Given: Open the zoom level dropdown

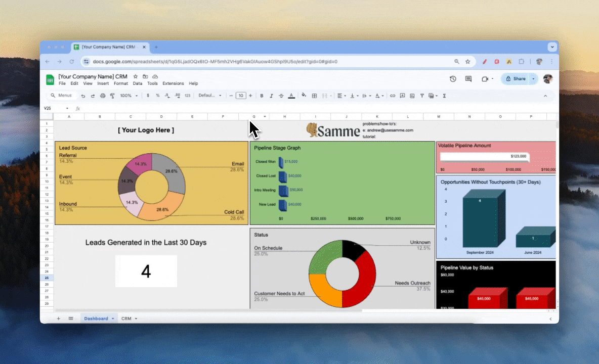Looking at the screenshot, I should pos(129,96).
